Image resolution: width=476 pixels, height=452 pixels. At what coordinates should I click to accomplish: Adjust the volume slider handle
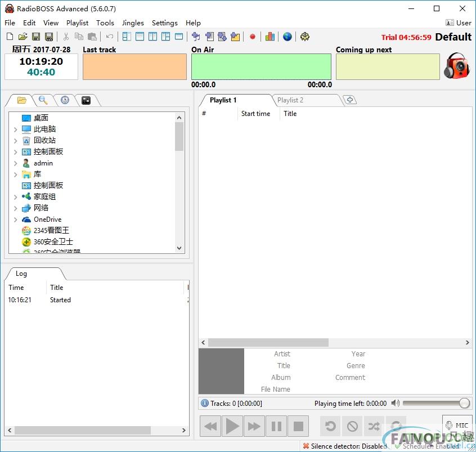(464, 403)
